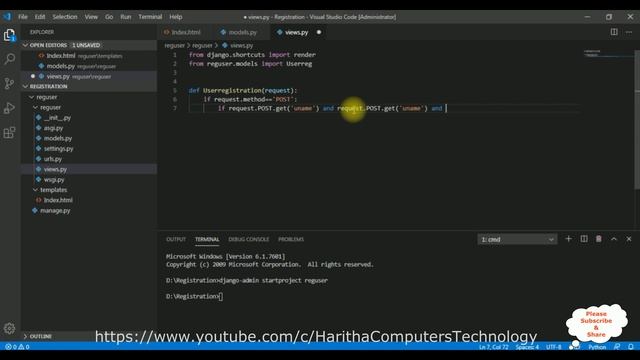This screenshot has width=640, height=360.
Task: Open manage.py in the file tree
Action: pyautogui.click(x=55, y=211)
